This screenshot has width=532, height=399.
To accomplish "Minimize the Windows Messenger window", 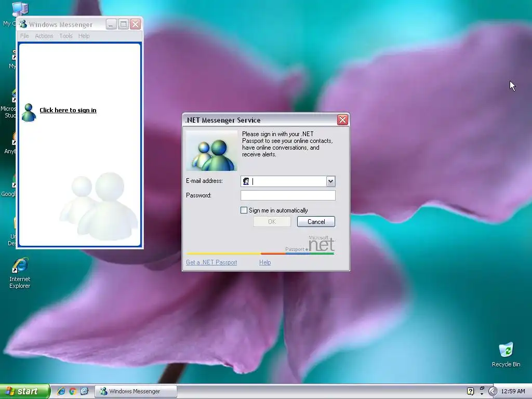I will click(x=111, y=24).
